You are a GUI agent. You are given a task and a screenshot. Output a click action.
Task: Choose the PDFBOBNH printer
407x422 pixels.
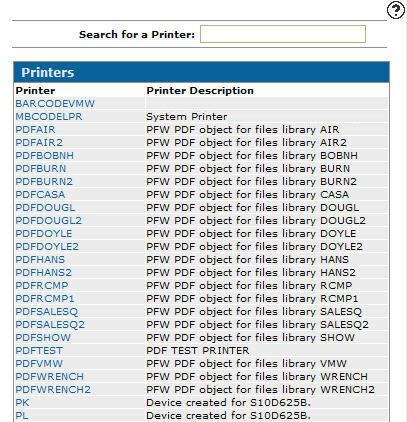45,156
